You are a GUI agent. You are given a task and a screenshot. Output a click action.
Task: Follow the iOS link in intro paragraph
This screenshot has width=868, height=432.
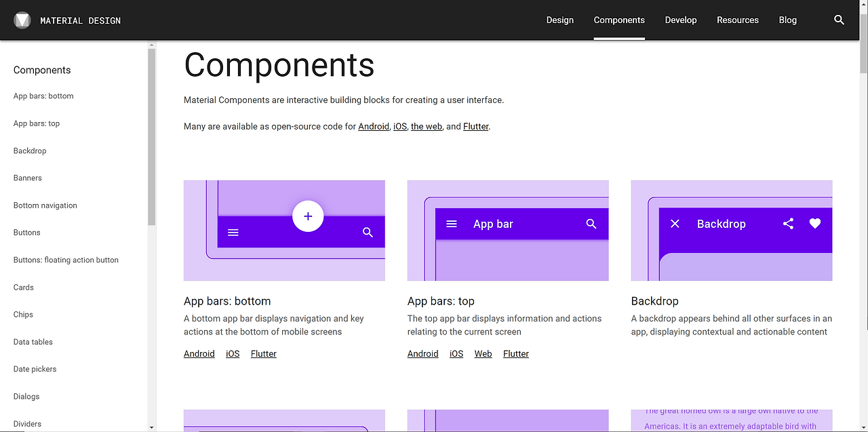400,126
